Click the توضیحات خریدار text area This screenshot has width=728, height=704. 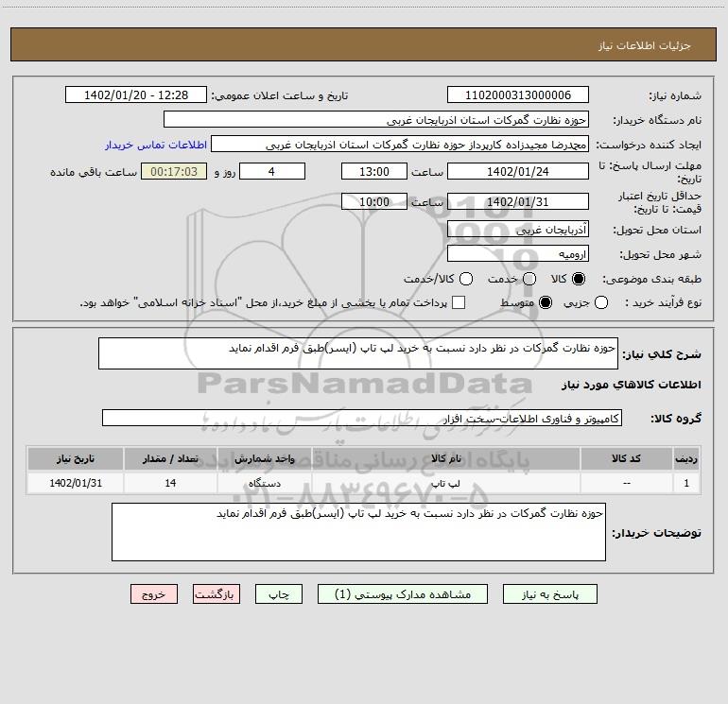(x=358, y=532)
